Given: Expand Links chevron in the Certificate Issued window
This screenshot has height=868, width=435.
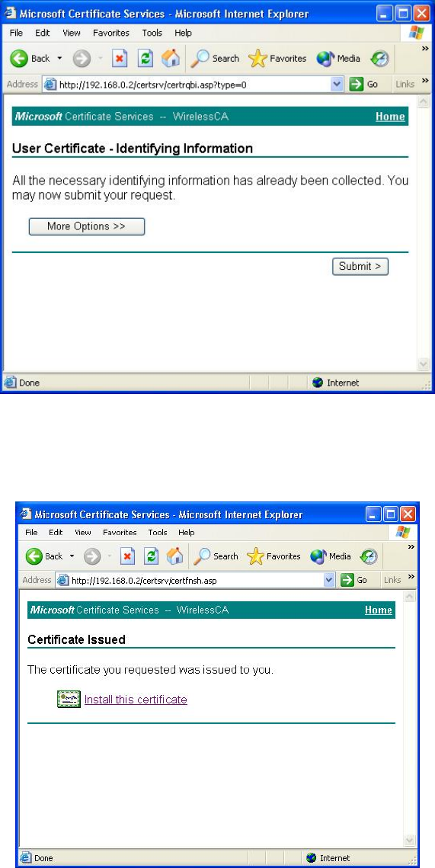Looking at the screenshot, I should (411, 577).
